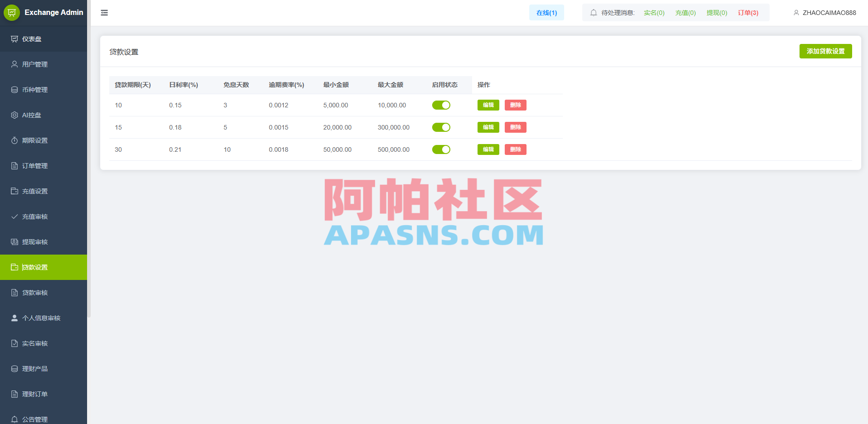Edit the 15-day loan setting
Image resolution: width=868 pixels, height=424 pixels.
point(488,127)
